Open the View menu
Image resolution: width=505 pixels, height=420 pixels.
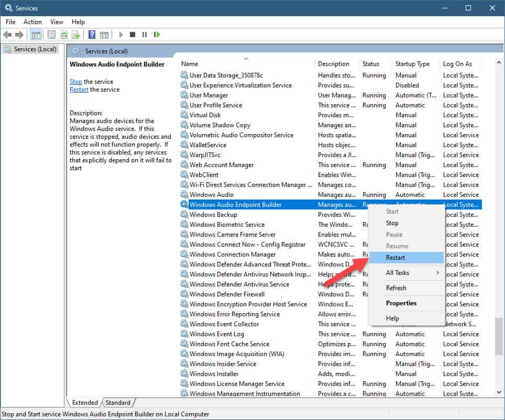click(57, 22)
